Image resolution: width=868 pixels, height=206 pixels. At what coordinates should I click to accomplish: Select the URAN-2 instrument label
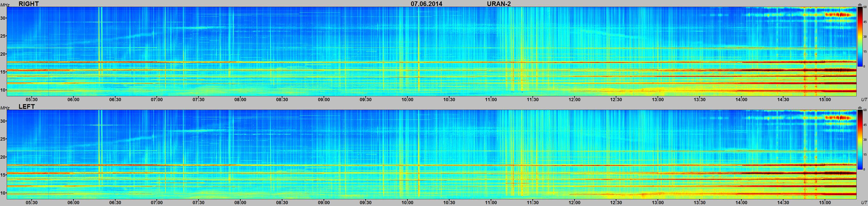(499, 4)
